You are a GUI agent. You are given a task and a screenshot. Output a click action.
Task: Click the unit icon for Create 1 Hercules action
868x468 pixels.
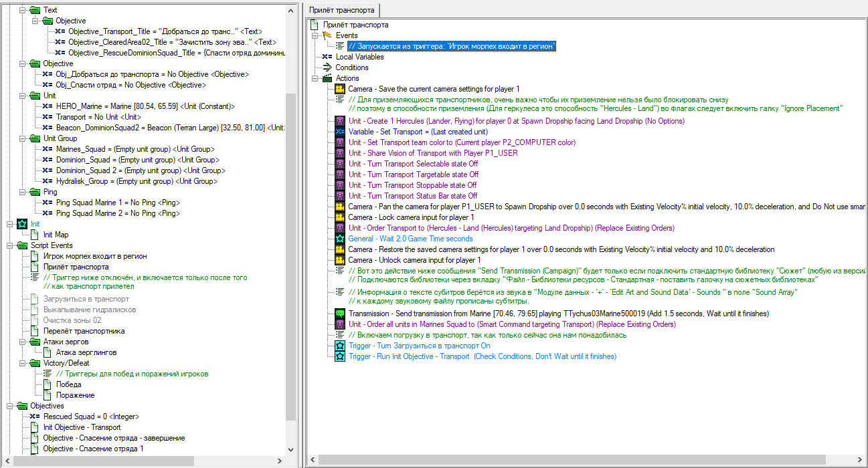click(339, 121)
